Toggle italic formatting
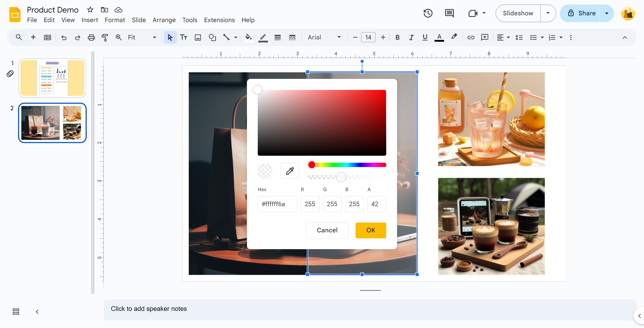The height and width of the screenshot is (328, 644). pyautogui.click(x=411, y=37)
